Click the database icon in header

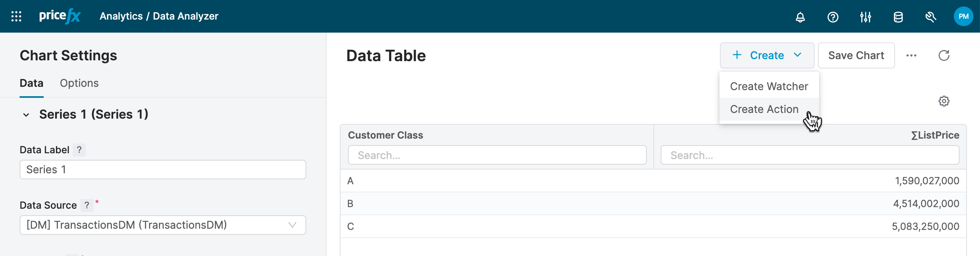pos(898,17)
